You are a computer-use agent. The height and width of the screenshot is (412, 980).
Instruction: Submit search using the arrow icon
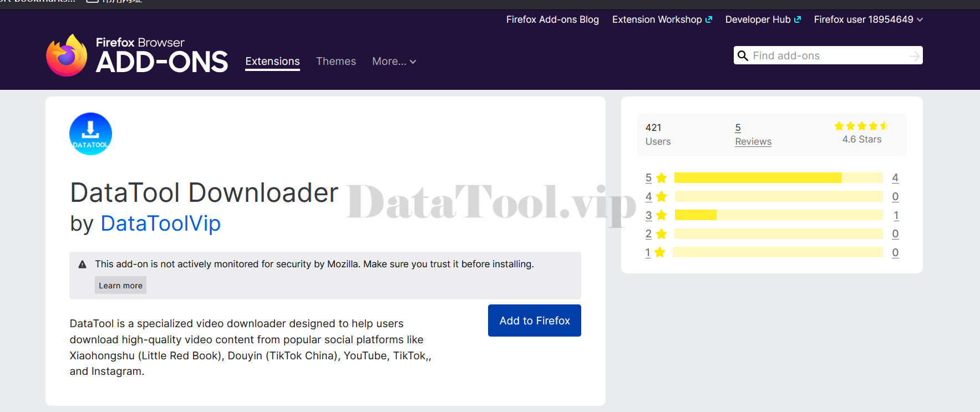point(914,56)
